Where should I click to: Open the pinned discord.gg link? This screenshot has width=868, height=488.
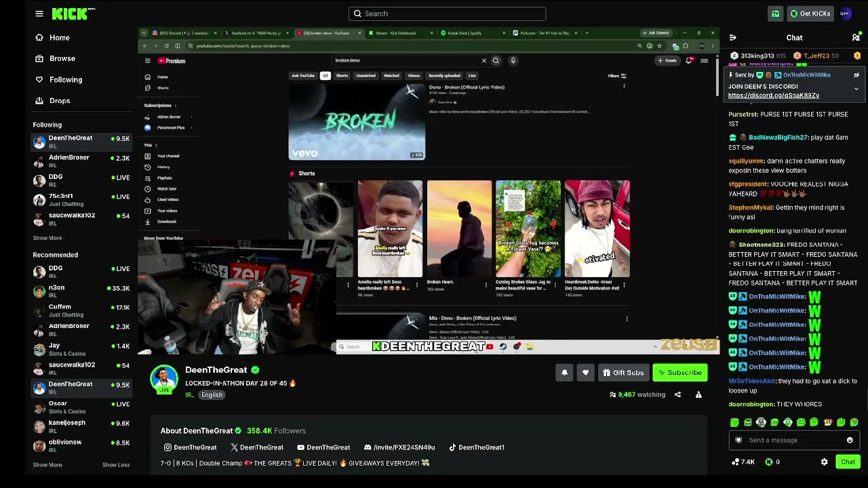click(x=774, y=96)
